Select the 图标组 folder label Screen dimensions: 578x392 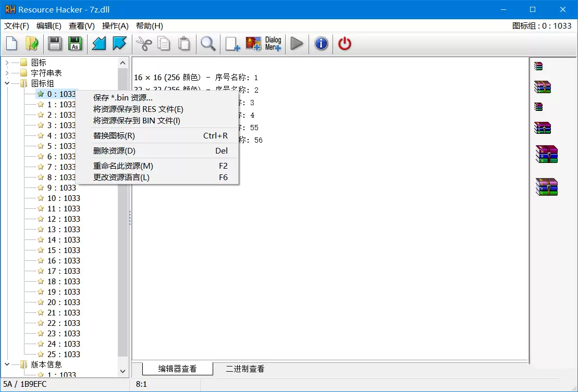coord(42,83)
